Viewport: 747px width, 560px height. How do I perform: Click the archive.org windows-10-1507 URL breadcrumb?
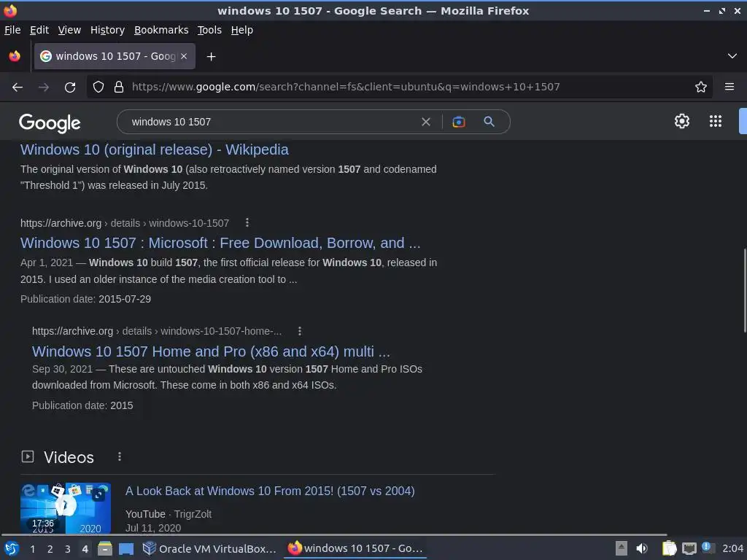click(x=124, y=223)
